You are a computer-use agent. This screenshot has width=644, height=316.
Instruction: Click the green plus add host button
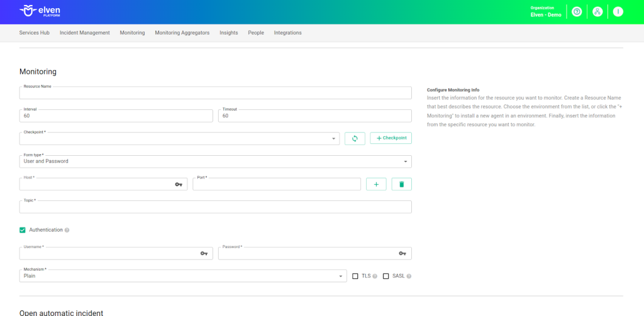click(x=376, y=184)
